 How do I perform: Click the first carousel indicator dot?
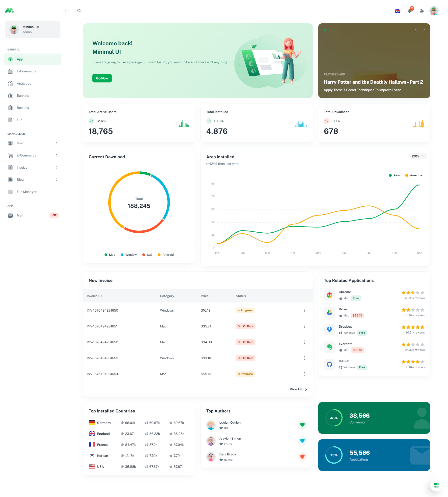coord(325,30)
